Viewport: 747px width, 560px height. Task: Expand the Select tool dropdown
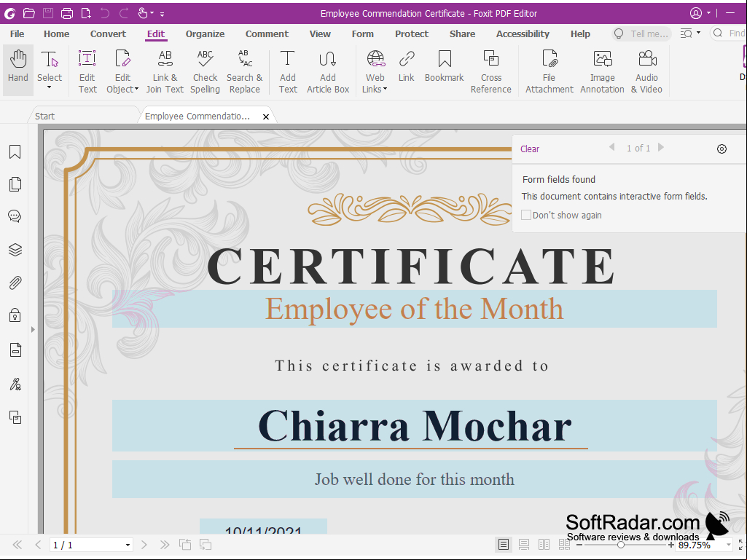(x=49, y=87)
